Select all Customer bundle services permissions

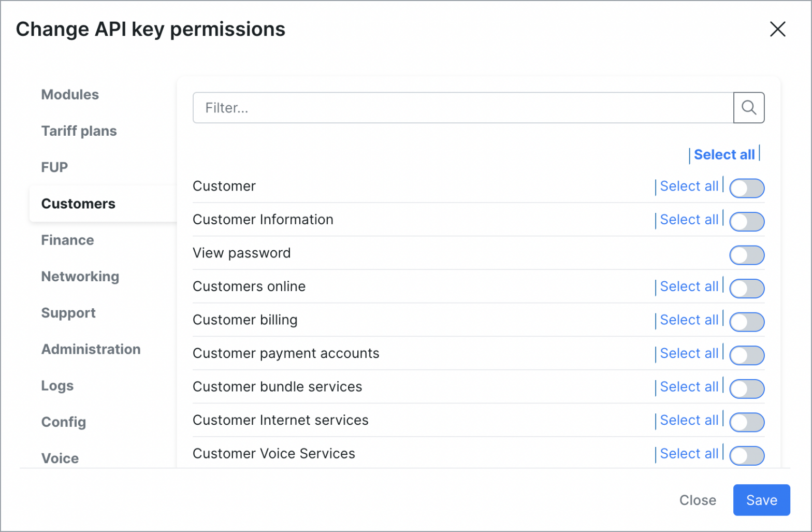[689, 386]
